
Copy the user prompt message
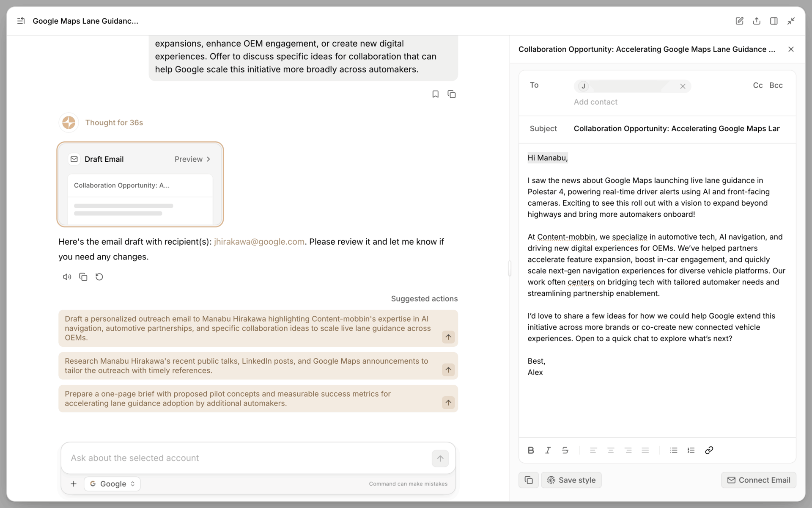point(452,94)
